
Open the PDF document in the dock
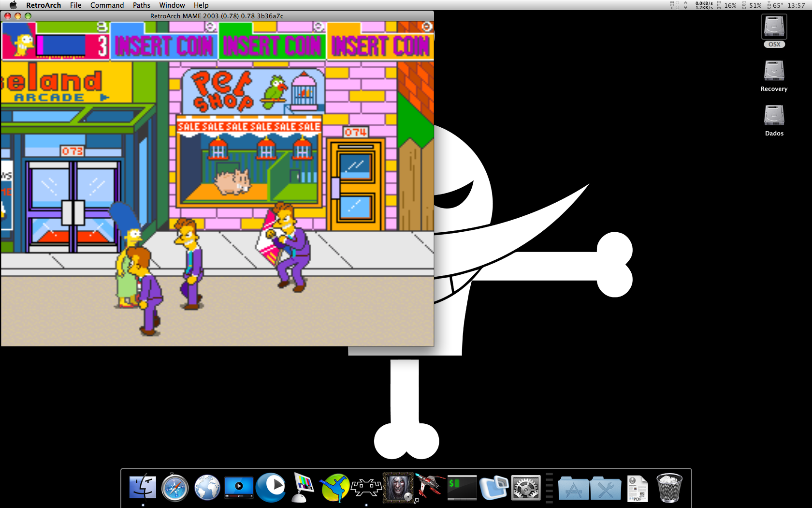coord(637,488)
